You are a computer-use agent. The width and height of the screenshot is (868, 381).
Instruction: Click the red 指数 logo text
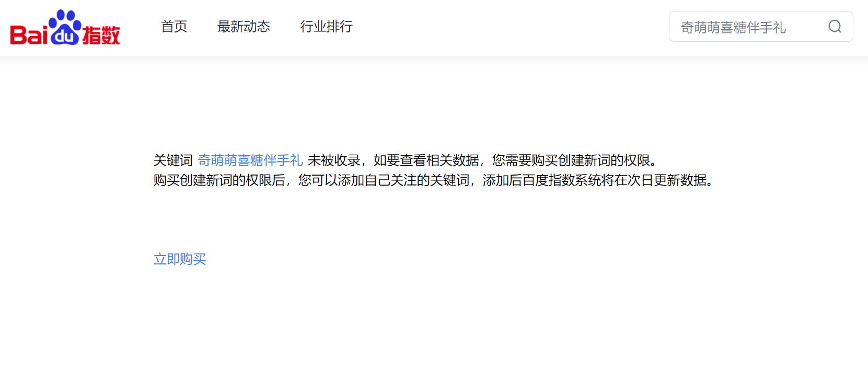(101, 35)
